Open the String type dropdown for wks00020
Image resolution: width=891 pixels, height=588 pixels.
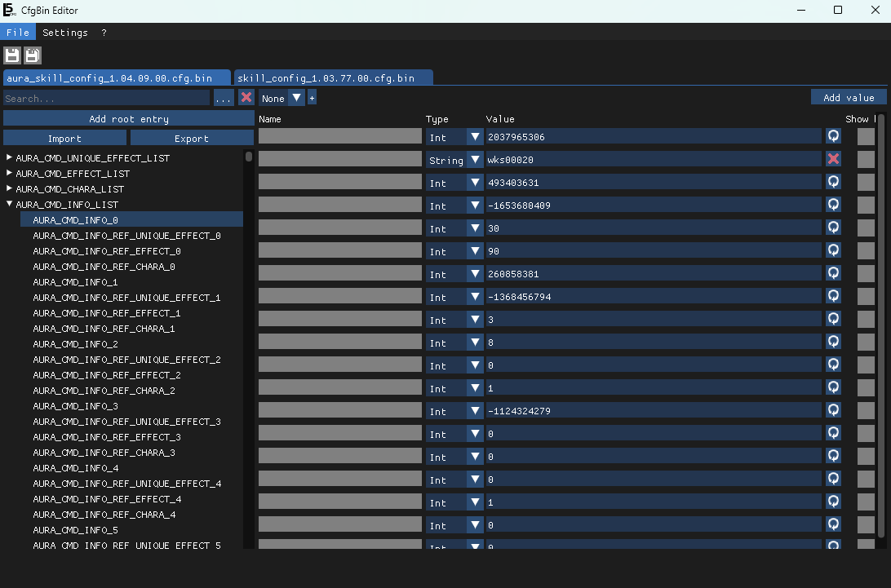[475, 160]
